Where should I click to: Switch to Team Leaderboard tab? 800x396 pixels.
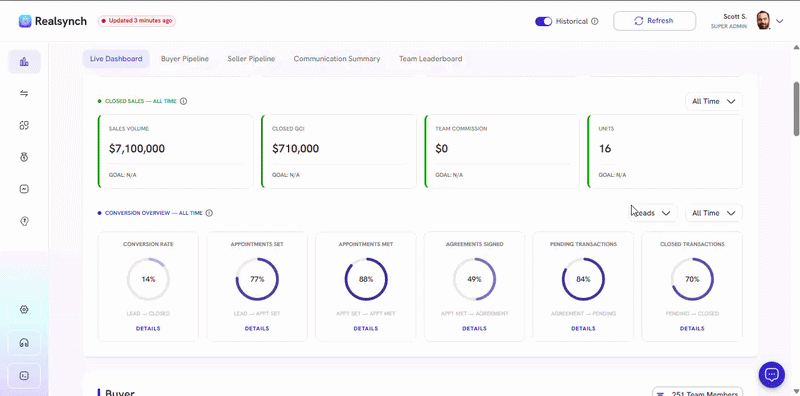(x=430, y=59)
